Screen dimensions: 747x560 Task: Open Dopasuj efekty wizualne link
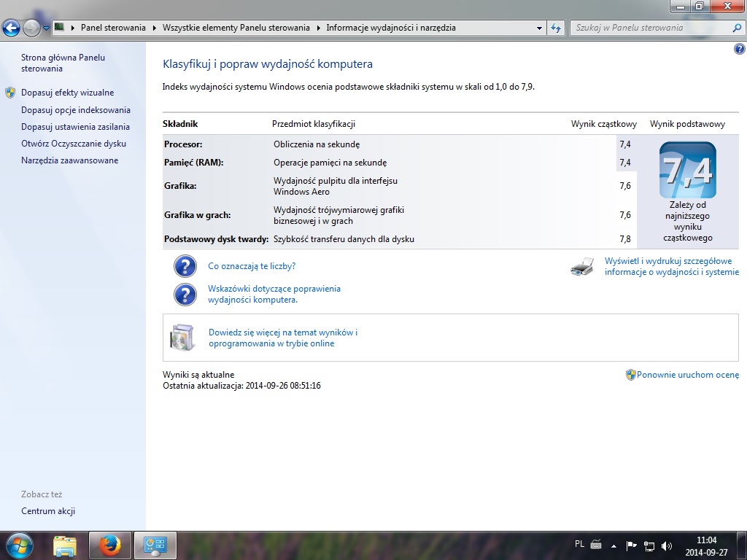click(x=67, y=93)
